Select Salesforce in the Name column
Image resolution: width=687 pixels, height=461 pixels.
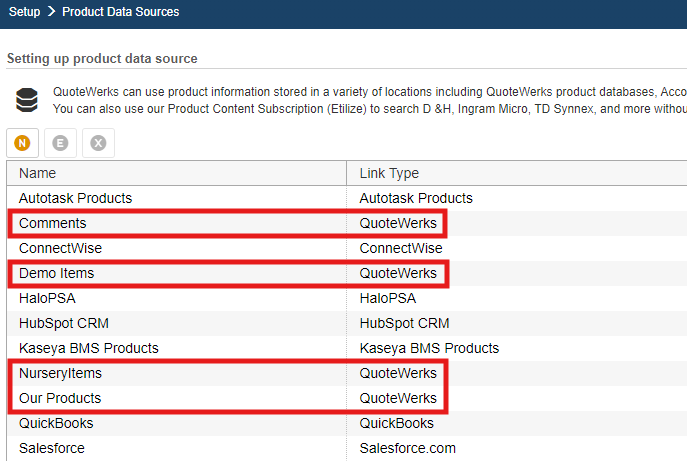(52, 448)
